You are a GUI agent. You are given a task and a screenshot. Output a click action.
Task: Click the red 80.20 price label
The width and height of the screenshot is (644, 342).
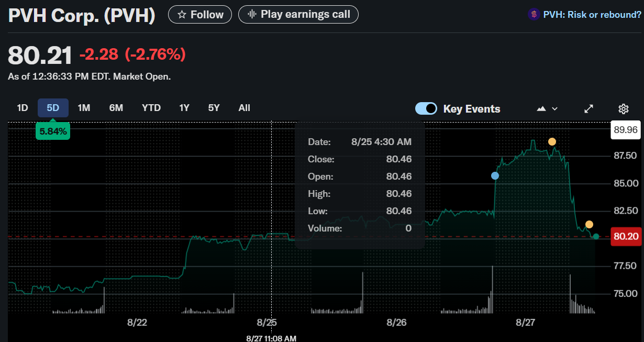(x=626, y=236)
